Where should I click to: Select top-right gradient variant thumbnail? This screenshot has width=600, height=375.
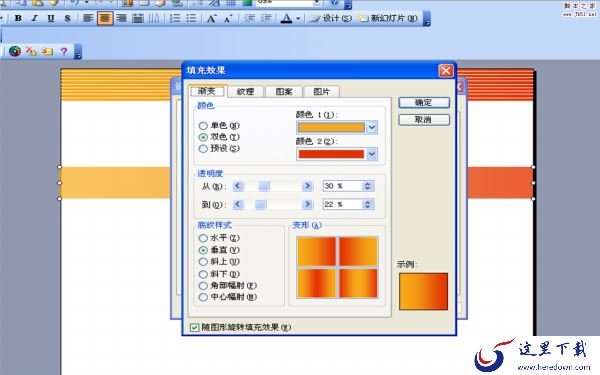point(358,251)
